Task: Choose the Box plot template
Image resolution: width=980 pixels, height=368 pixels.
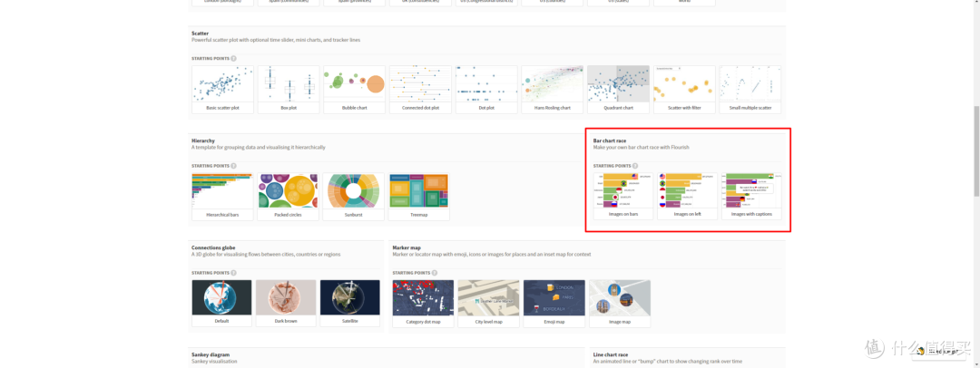Action: tap(289, 90)
